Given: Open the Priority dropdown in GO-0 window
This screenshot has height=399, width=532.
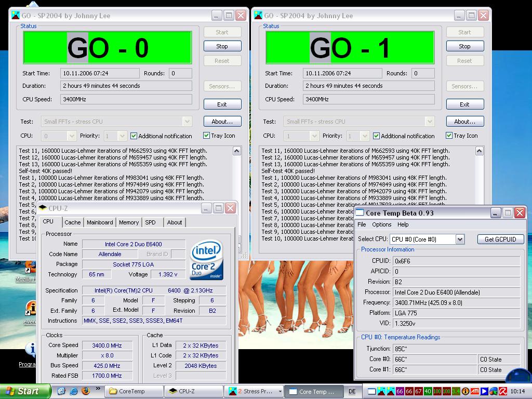Looking at the screenshot, I should coord(122,136).
